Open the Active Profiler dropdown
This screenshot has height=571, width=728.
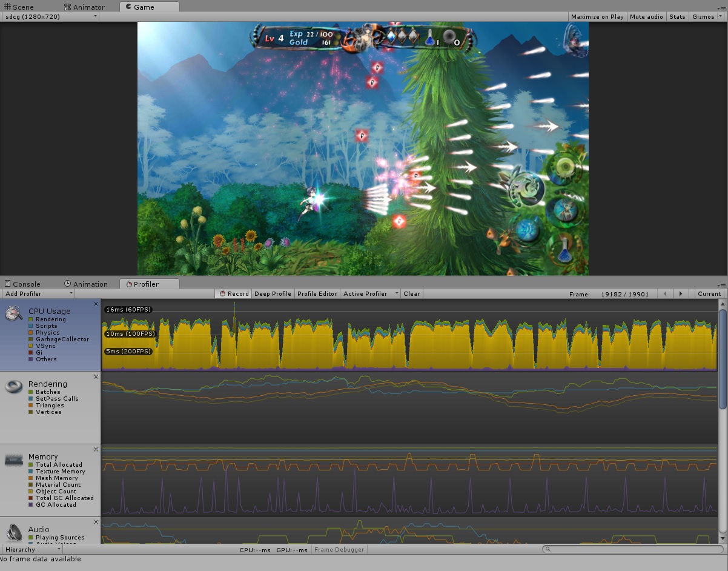pyautogui.click(x=371, y=294)
